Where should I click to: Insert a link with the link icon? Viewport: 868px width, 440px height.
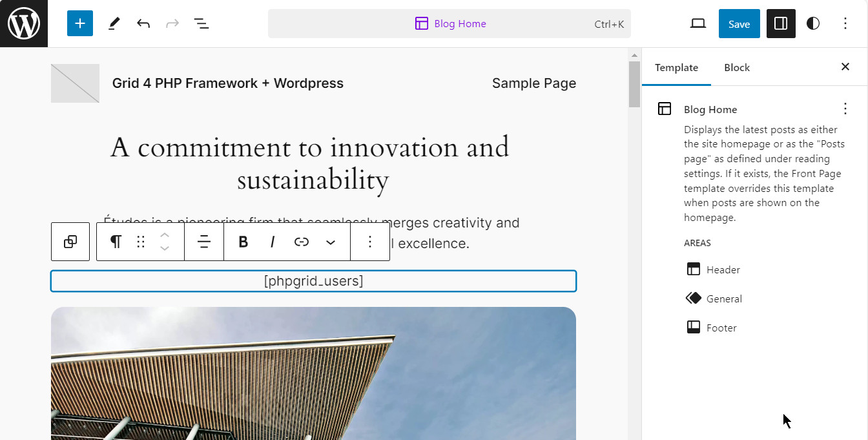click(302, 242)
